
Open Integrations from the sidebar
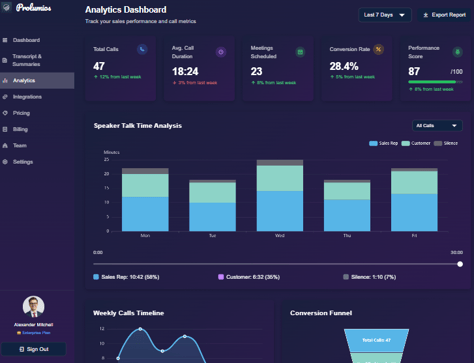click(x=37, y=97)
